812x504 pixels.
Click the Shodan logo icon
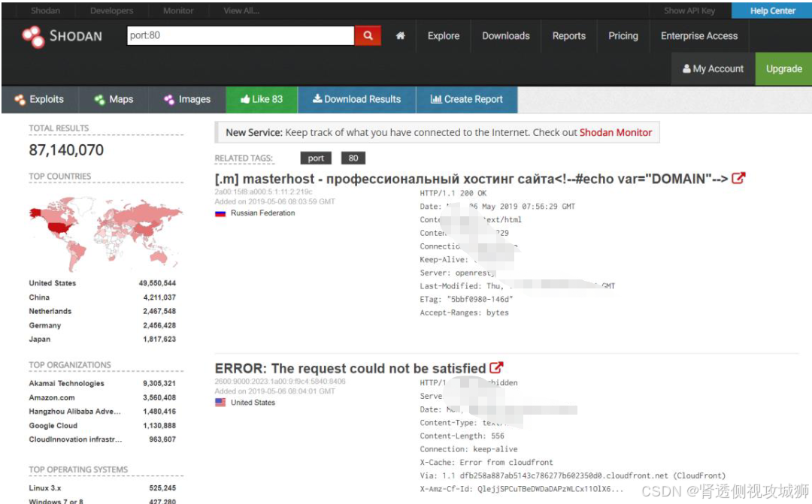point(34,36)
